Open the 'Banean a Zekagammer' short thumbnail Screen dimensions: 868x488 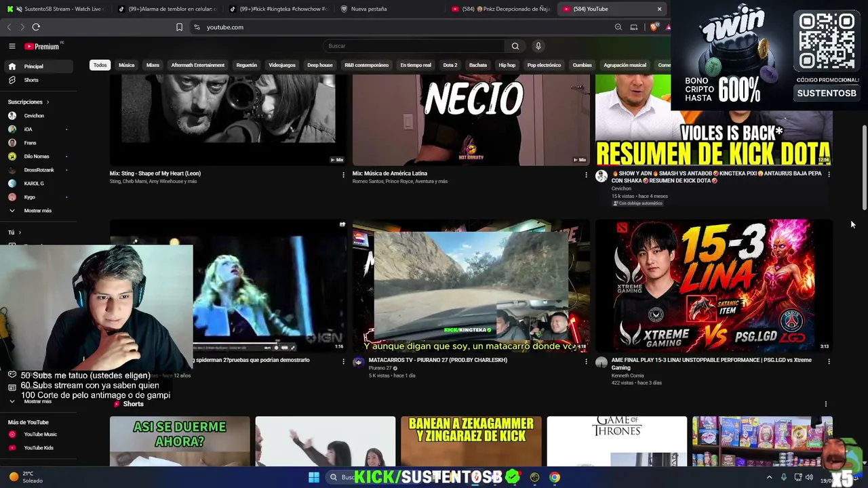point(471,441)
